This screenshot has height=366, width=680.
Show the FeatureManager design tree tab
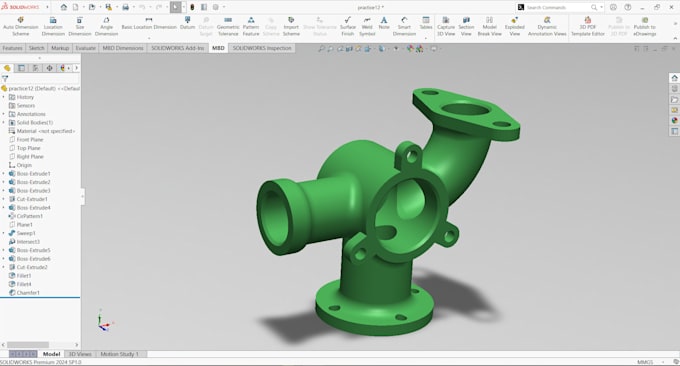[7, 68]
